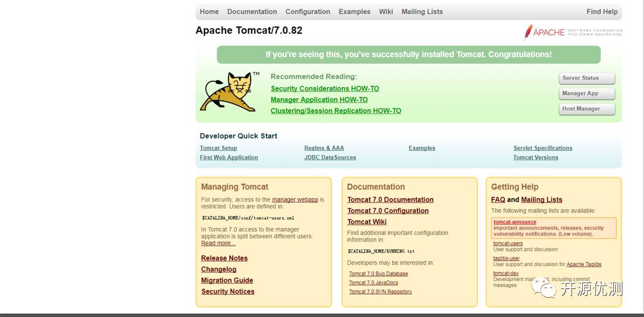644x317 pixels.
Task: Open the Manager App button
Action: click(x=587, y=94)
